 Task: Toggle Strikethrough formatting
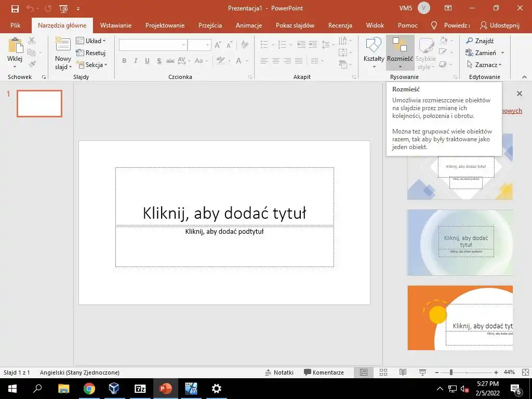pyautogui.click(x=170, y=61)
